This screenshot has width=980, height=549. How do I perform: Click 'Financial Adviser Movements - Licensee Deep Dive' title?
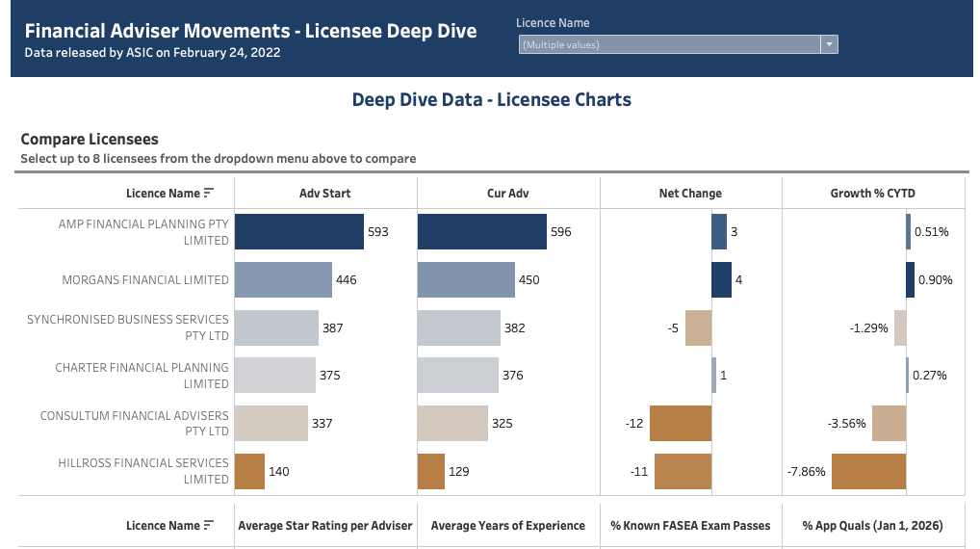tap(250, 31)
